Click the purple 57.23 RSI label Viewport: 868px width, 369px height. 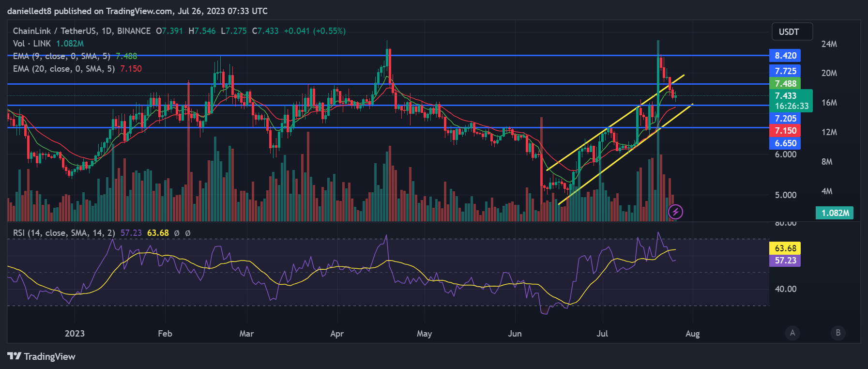785,261
